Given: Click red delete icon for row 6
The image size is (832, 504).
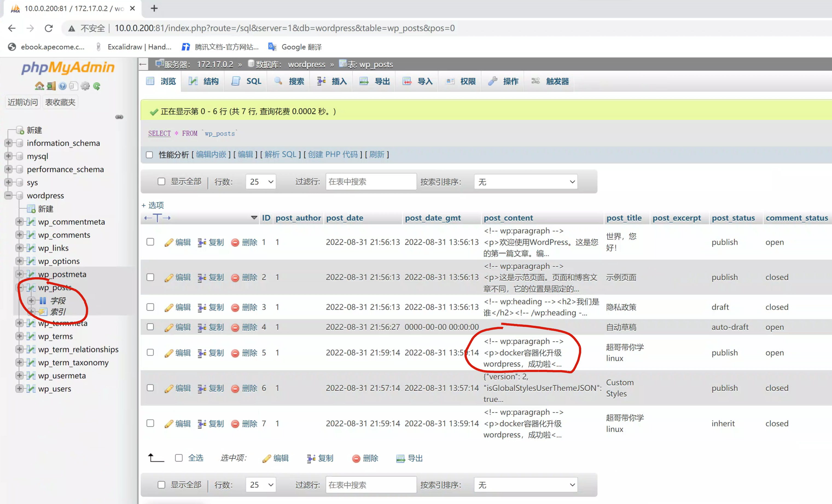Looking at the screenshot, I should coord(235,389).
